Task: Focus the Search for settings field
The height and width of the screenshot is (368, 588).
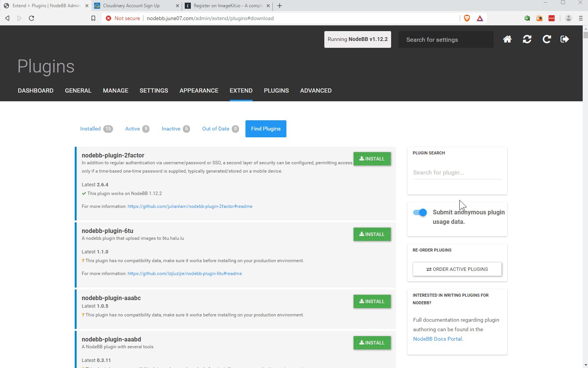Action: coord(446,39)
